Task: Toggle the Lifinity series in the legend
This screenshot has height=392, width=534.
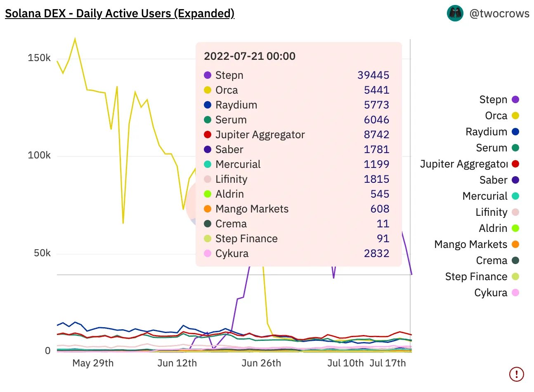Action: pyautogui.click(x=497, y=212)
